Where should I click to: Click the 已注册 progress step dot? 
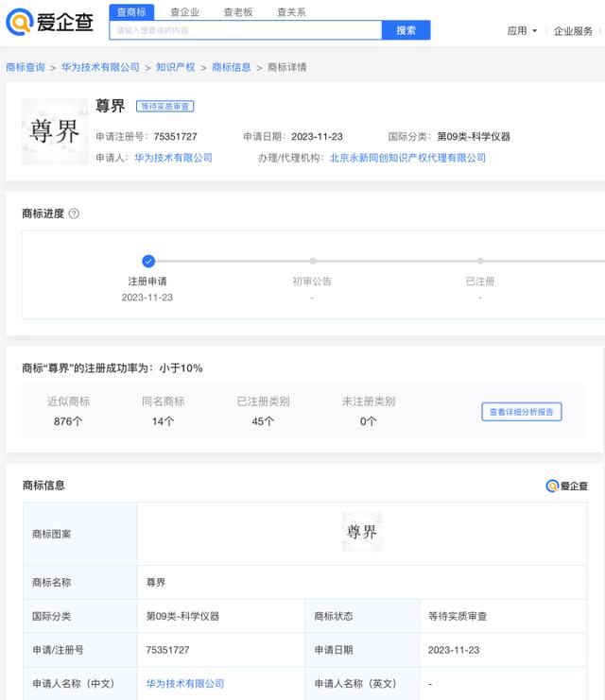coord(480,261)
